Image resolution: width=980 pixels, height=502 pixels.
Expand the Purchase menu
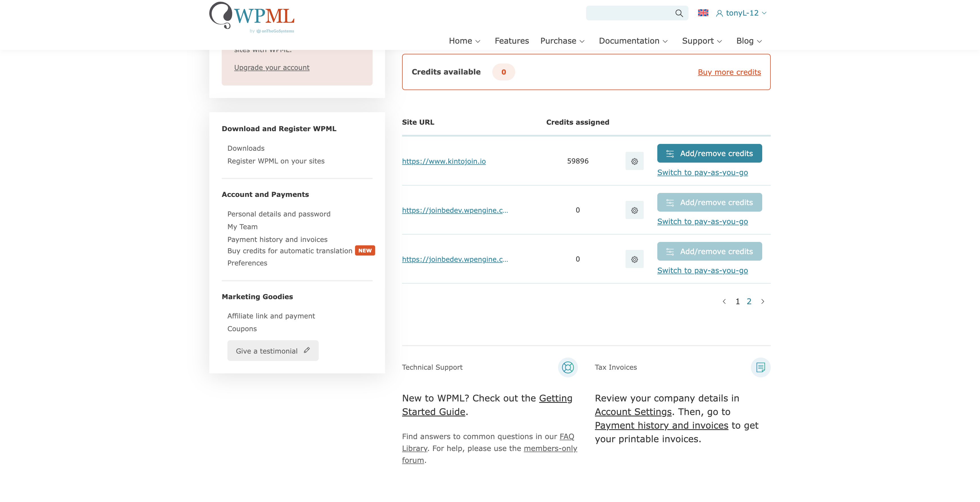click(x=562, y=41)
